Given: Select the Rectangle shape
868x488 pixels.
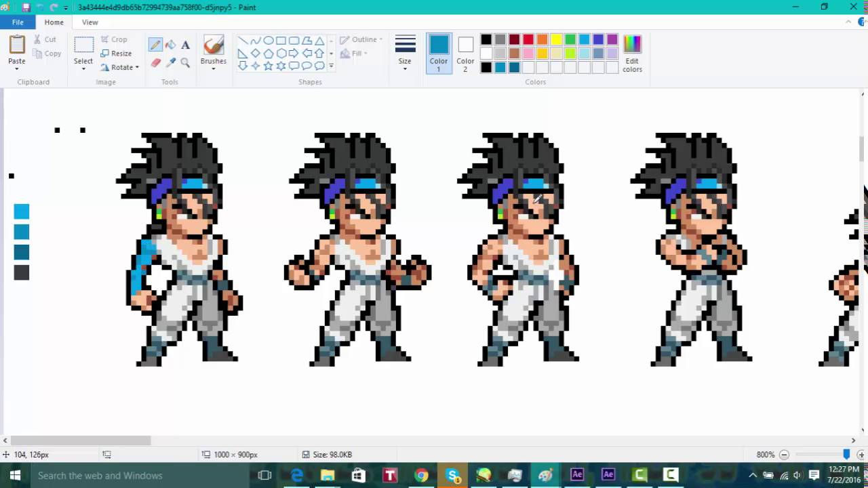Looking at the screenshot, I should (281, 41).
